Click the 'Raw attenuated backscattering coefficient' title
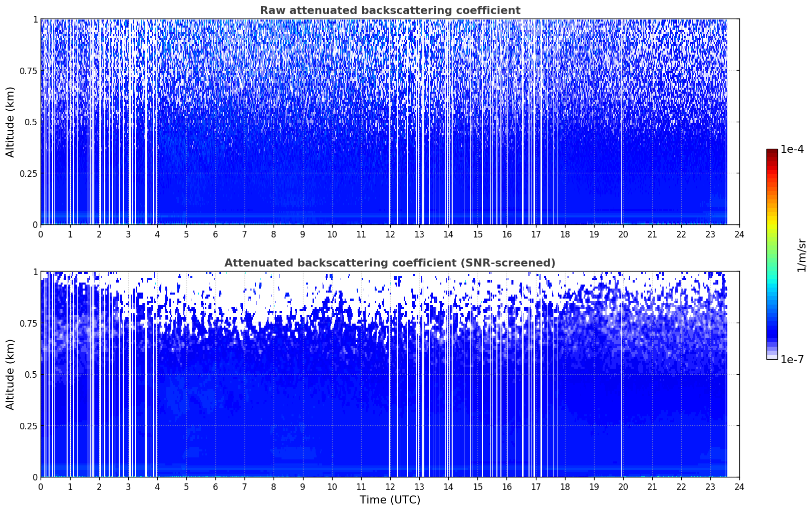 (x=390, y=11)
